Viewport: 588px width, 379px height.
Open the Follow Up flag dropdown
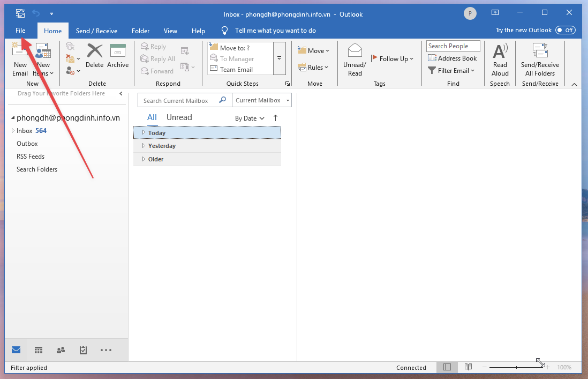coord(392,58)
